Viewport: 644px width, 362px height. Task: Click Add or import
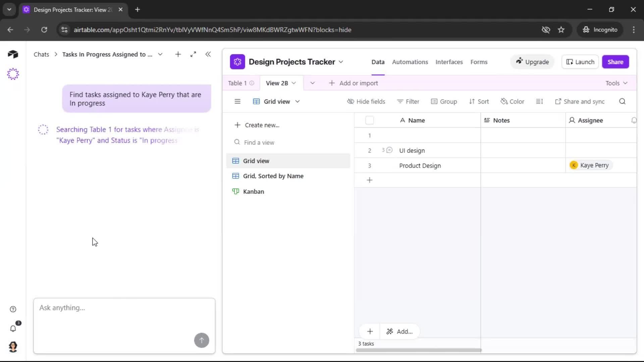pos(353,83)
